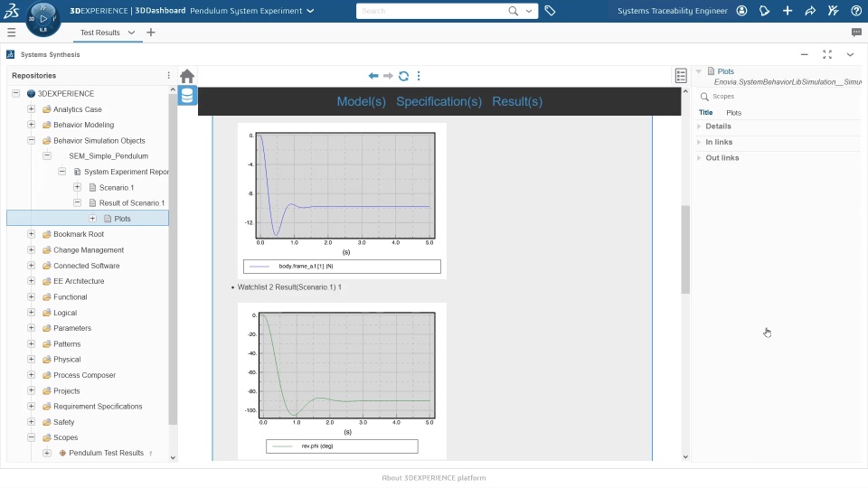Click the notifications icon in top bar
Image resolution: width=868 pixels, height=488 pixels.
point(765,11)
